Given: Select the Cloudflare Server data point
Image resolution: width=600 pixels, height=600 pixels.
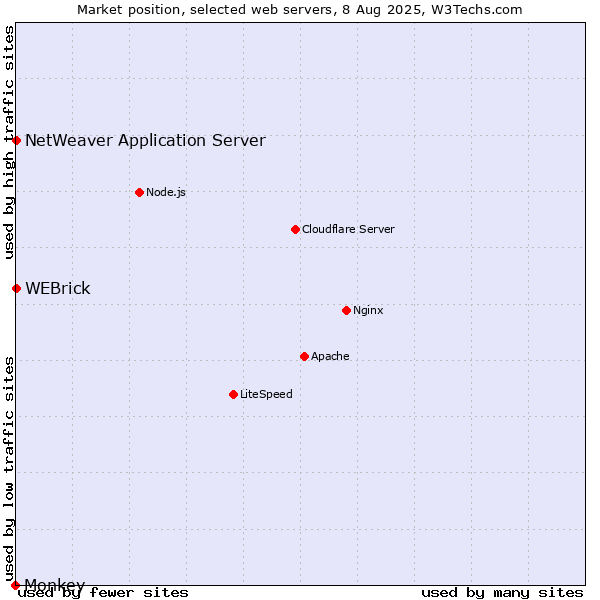Looking at the screenshot, I should point(295,229).
